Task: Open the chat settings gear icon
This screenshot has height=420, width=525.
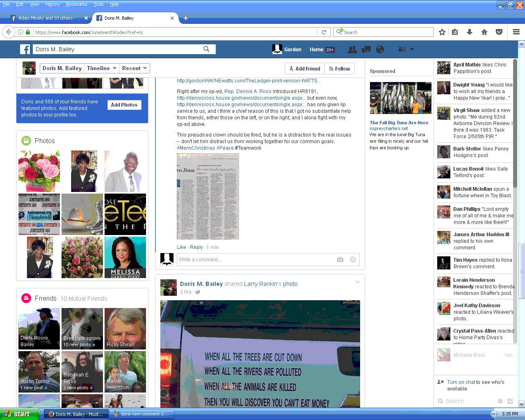Action: (500, 401)
